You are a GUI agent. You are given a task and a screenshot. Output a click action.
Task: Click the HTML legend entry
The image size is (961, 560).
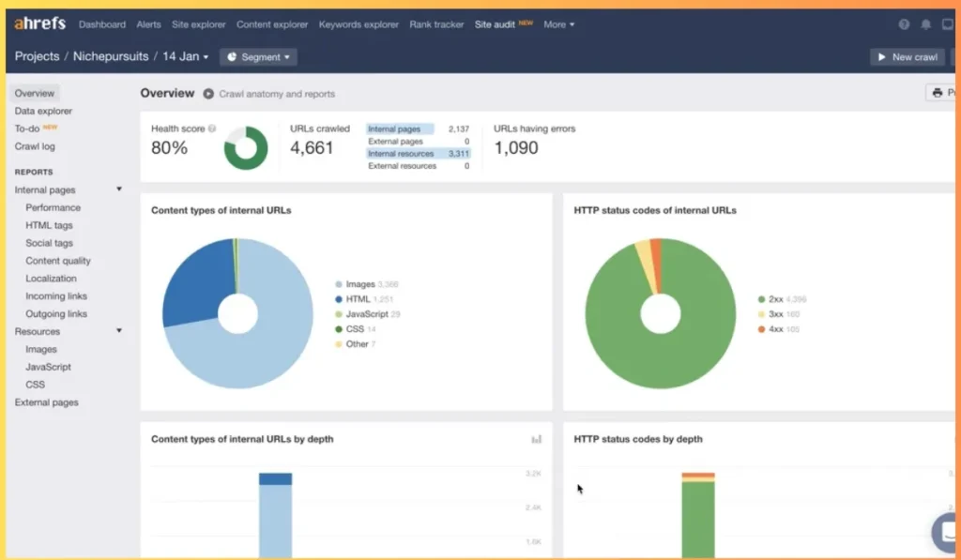[x=364, y=299]
